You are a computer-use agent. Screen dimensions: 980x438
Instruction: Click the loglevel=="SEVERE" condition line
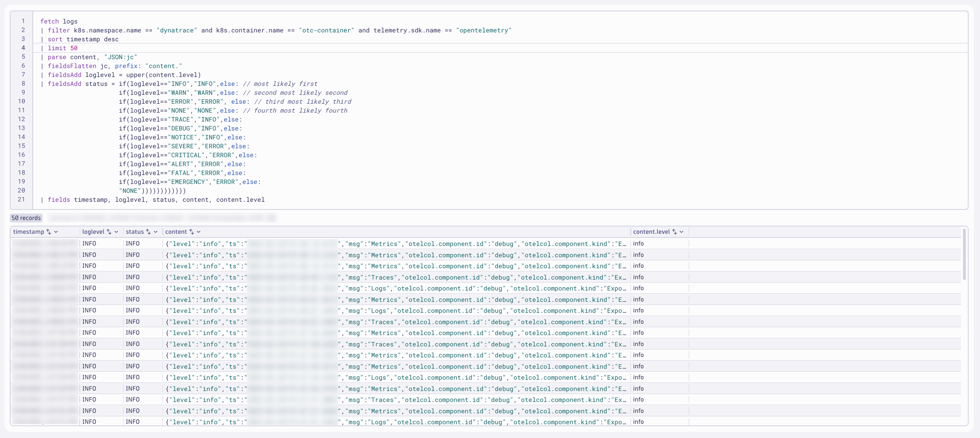pos(184,146)
